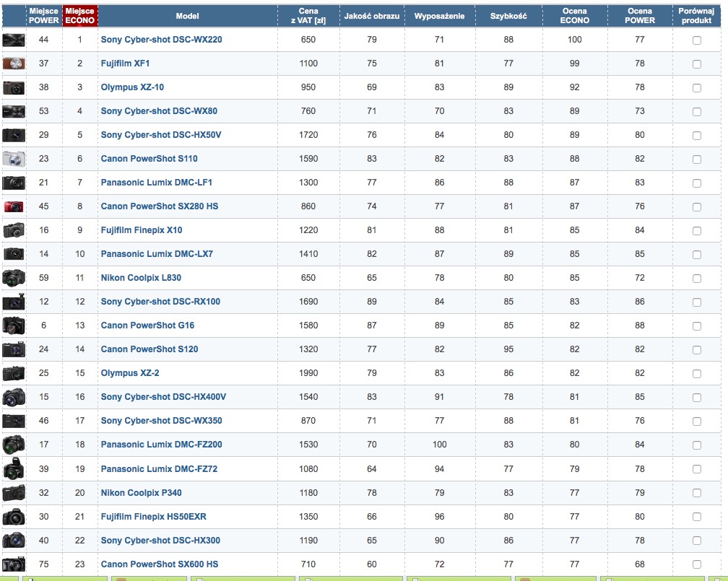
Task: Click Fujifilm Finepix X10 camera thumbnail
Action: coord(14,230)
